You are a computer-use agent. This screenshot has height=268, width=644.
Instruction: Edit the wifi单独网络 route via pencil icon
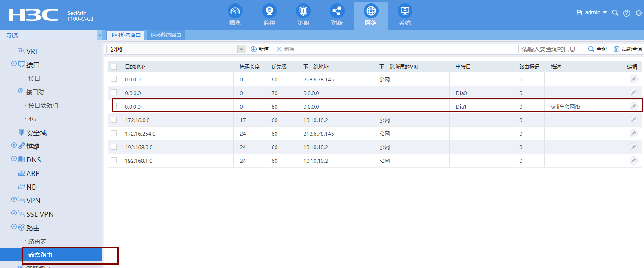click(633, 106)
